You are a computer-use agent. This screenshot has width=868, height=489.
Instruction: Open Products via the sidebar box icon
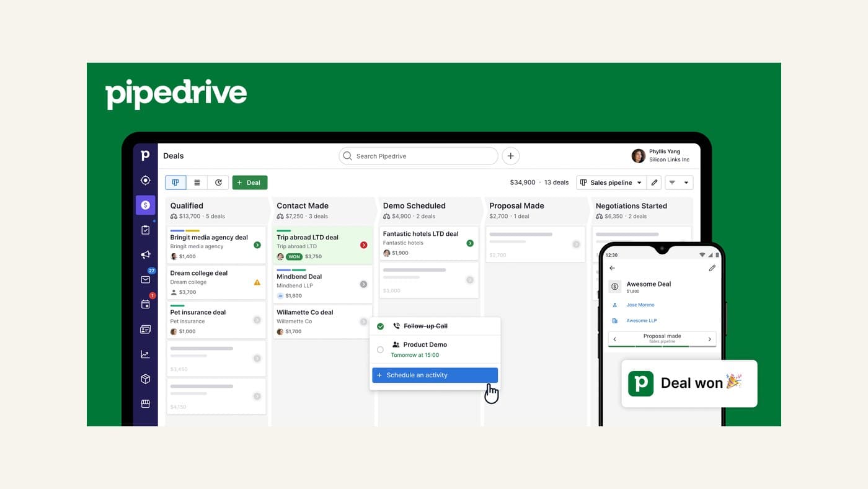145,379
